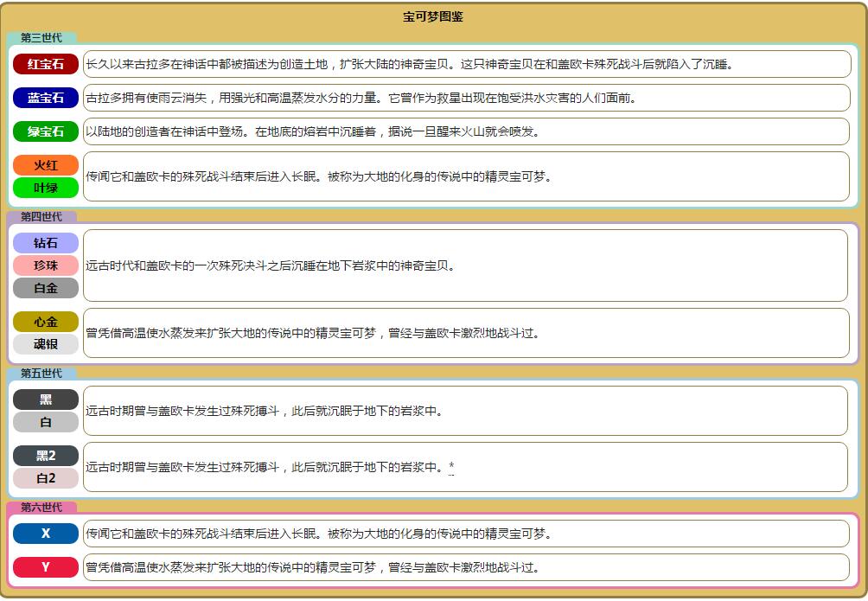
Task: Go to the 黑2 version page
Action: click(46, 456)
